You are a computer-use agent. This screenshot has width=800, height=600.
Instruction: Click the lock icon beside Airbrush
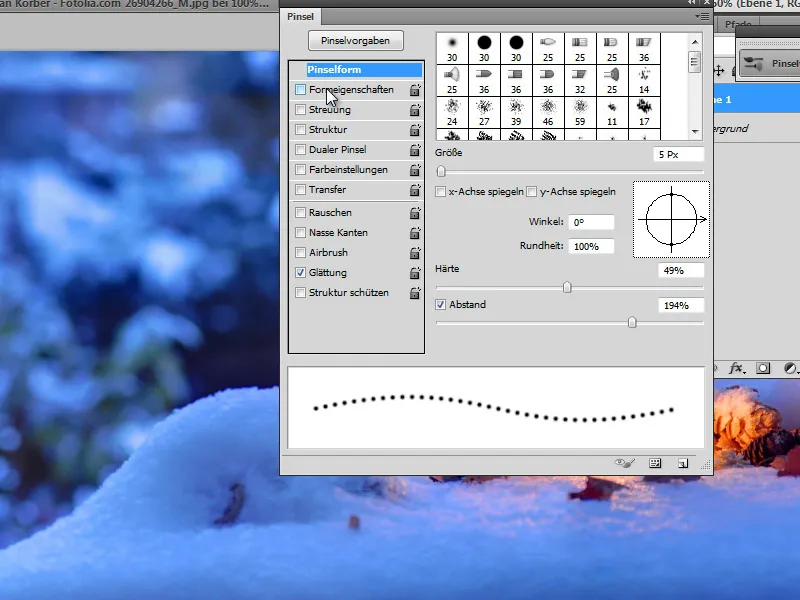(415, 253)
